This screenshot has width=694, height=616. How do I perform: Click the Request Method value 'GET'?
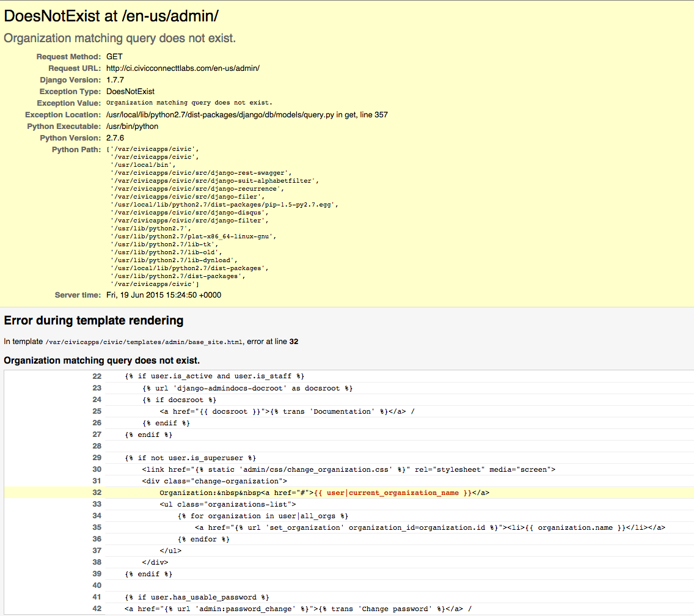point(114,57)
